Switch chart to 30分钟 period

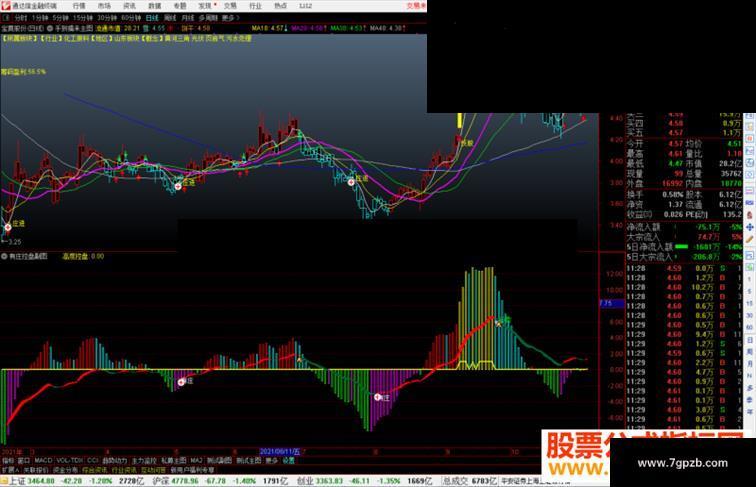pyautogui.click(x=107, y=18)
